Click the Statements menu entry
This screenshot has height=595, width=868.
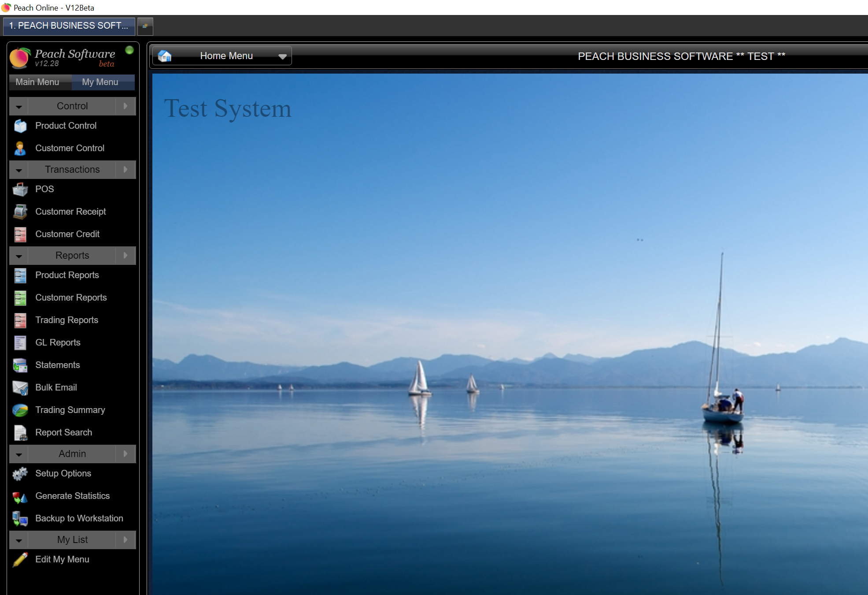(58, 365)
